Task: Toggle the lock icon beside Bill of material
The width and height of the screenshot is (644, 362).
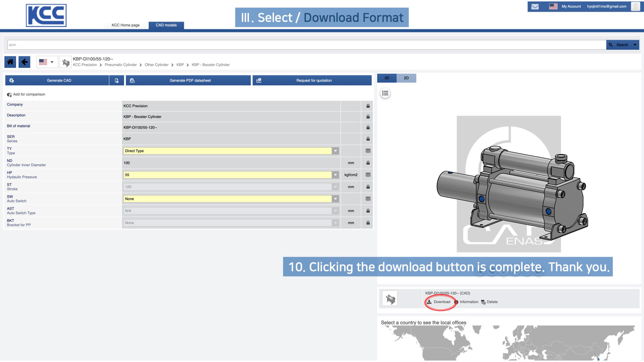Action: [367, 127]
